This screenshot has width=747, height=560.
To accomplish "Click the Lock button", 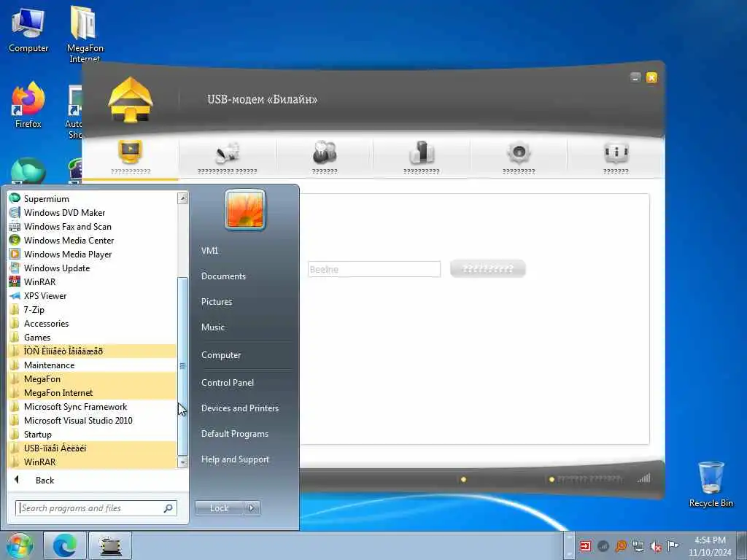I will pos(219,508).
